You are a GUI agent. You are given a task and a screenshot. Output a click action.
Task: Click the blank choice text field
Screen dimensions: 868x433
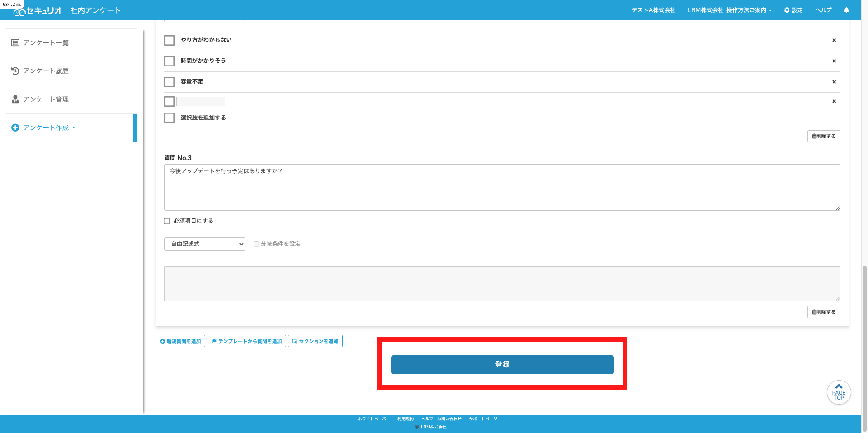[201, 101]
